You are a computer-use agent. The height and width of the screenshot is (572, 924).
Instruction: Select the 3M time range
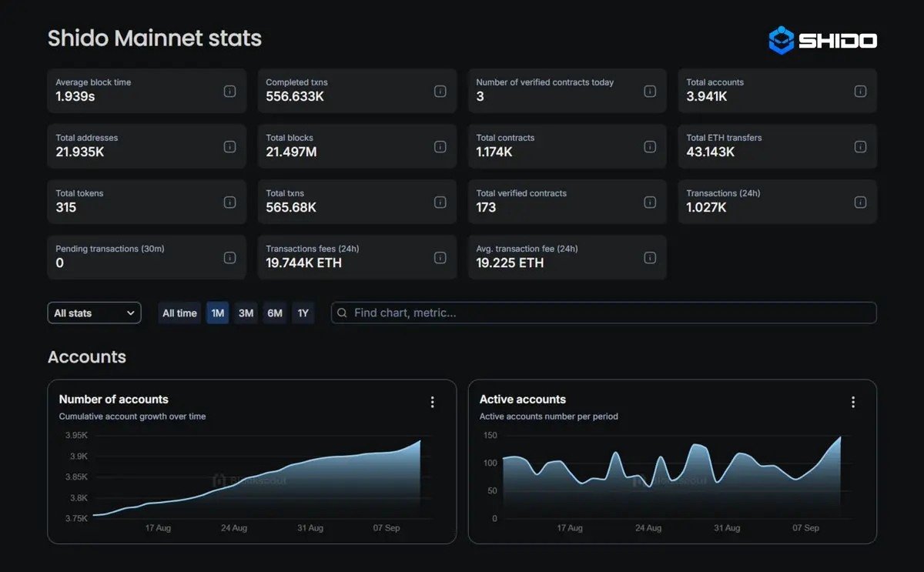(246, 313)
